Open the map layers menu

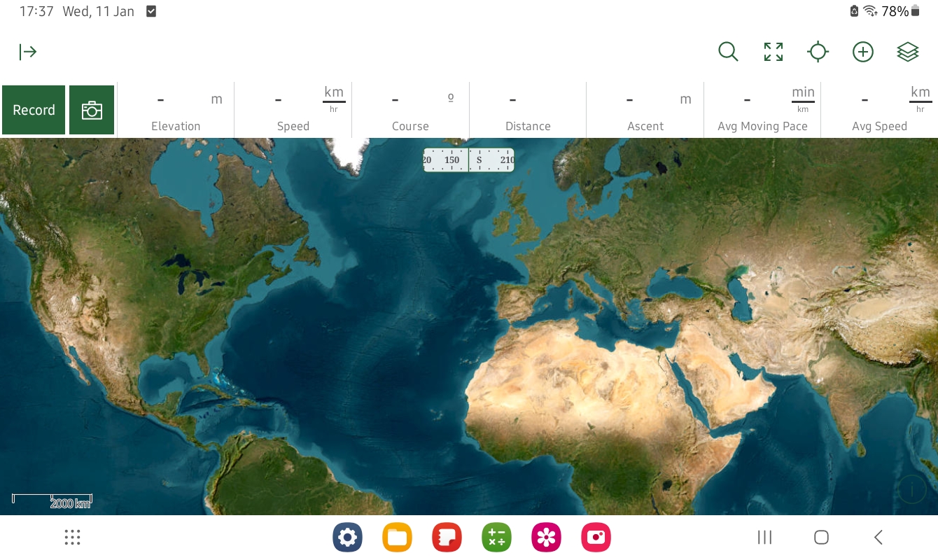907,52
